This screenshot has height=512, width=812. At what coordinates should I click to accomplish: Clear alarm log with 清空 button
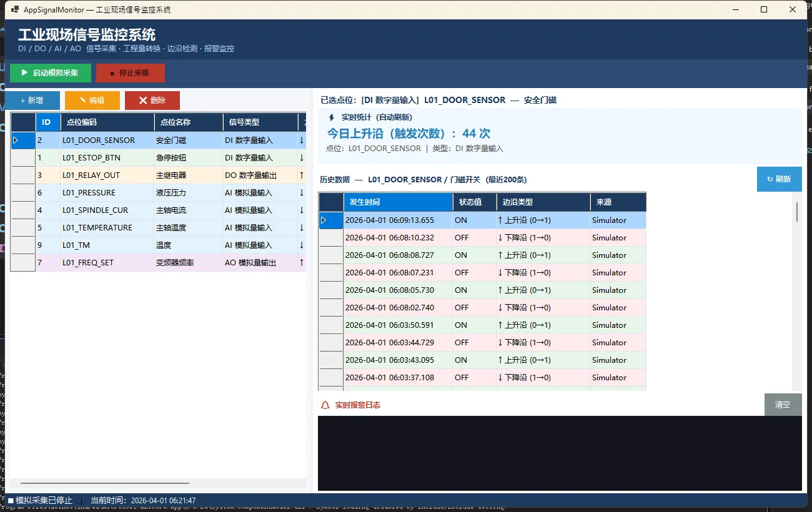783,405
